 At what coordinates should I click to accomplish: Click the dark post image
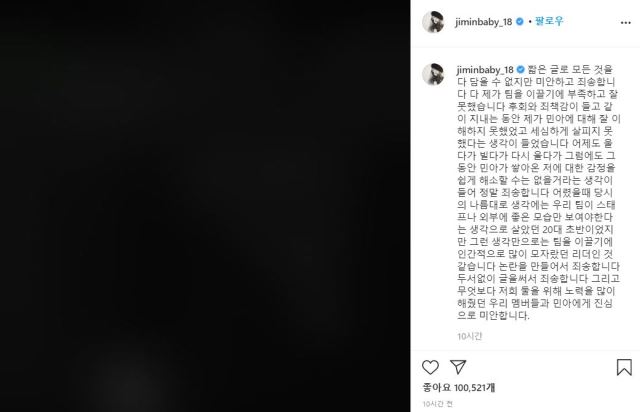(x=205, y=206)
